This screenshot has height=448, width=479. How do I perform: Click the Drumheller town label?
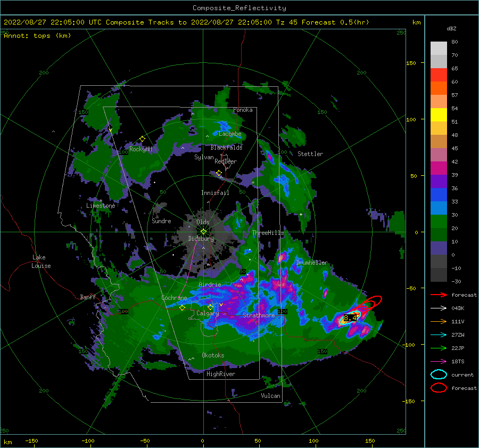click(x=311, y=263)
